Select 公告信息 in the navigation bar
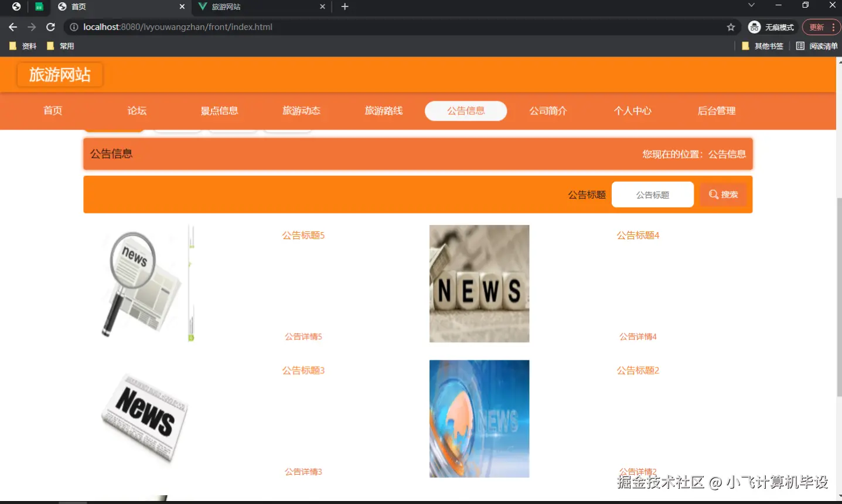The image size is (842, 504). pyautogui.click(x=466, y=111)
